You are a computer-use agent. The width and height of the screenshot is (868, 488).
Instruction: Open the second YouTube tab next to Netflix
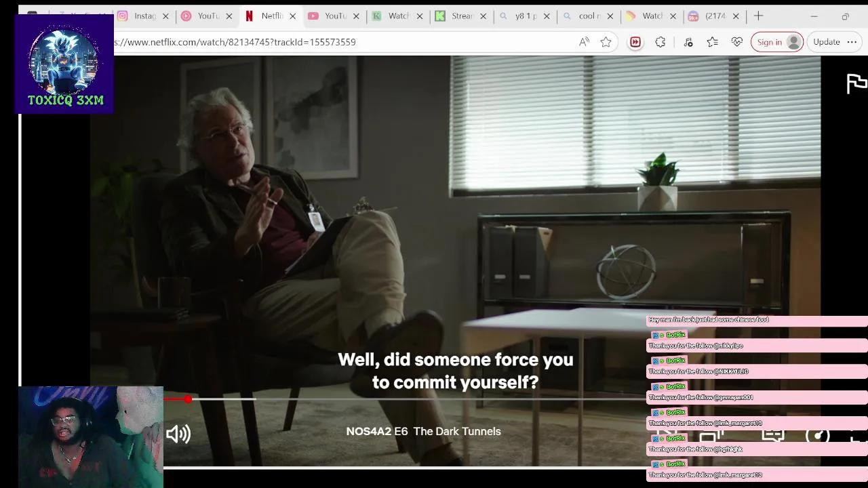(328, 16)
